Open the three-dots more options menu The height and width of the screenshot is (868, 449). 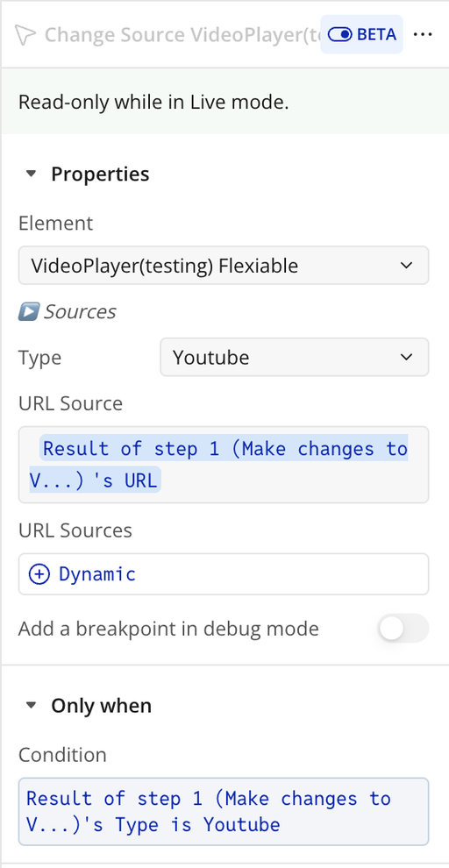click(x=423, y=35)
